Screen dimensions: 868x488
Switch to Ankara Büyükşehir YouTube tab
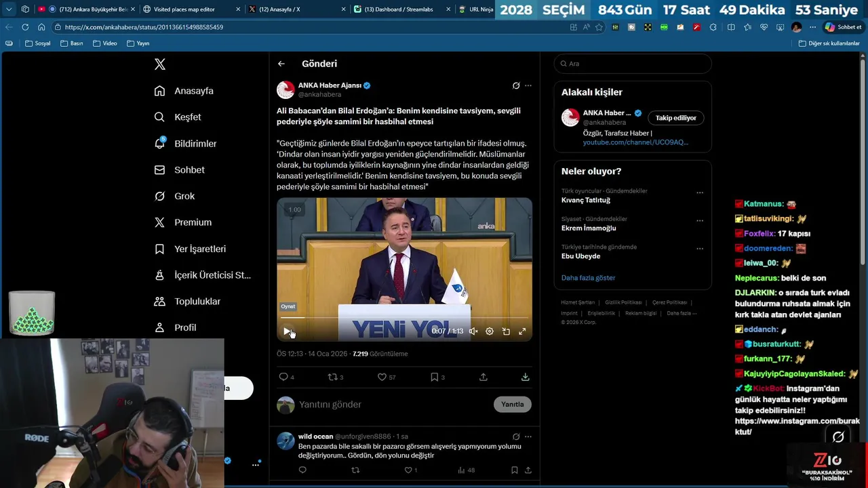click(86, 9)
